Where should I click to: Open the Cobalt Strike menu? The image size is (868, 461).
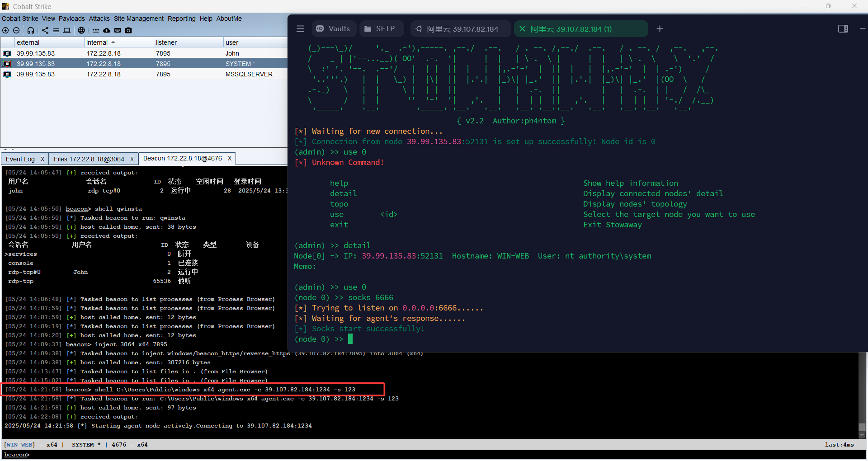click(20, 19)
